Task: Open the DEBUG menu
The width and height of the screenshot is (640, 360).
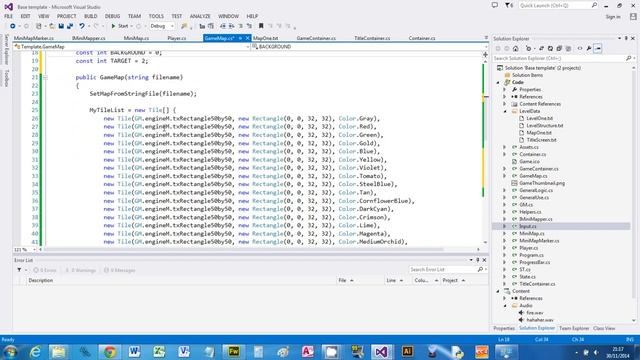Action: click(x=112, y=16)
